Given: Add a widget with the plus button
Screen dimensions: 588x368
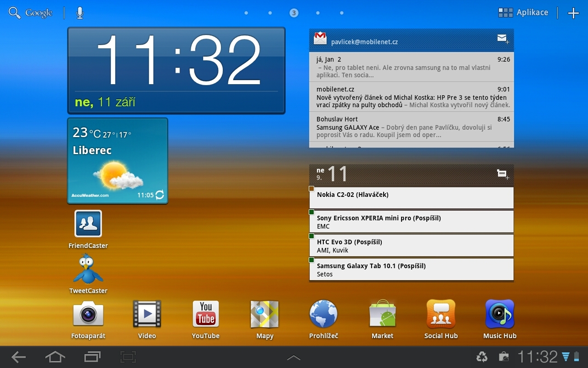Looking at the screenshot, I should [x=573, y=13].
